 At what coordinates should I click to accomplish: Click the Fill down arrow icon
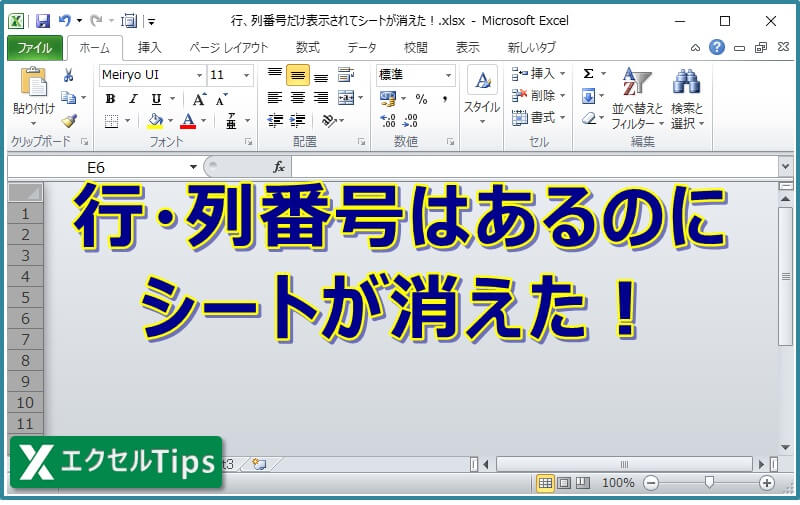click(x=588, y=96)
